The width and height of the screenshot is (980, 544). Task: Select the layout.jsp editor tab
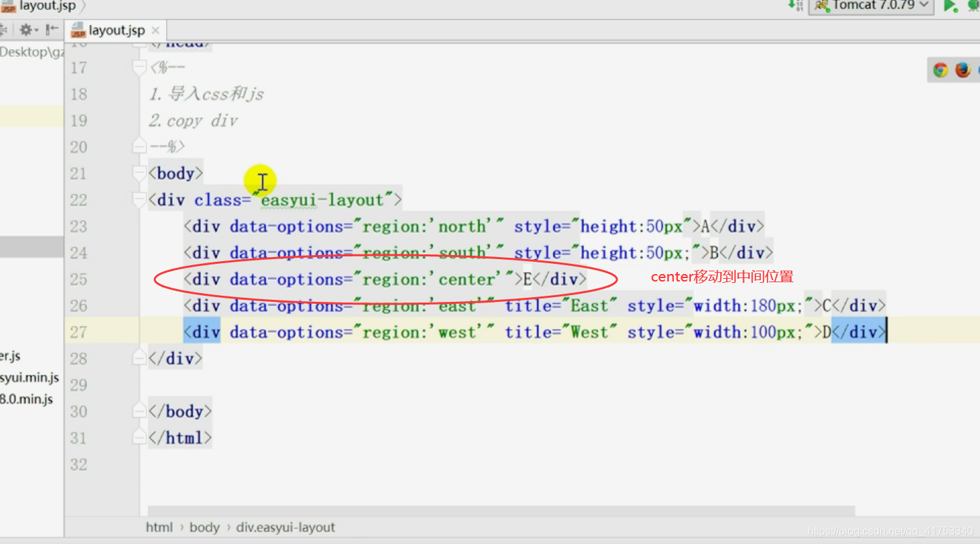[x=115, y=31]
